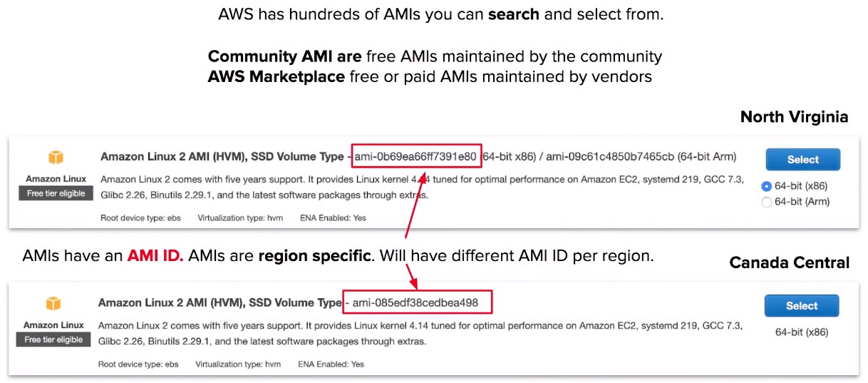Click the North Virginia region heading
Viewport: 868px width, 383px height.
point(794,117)
